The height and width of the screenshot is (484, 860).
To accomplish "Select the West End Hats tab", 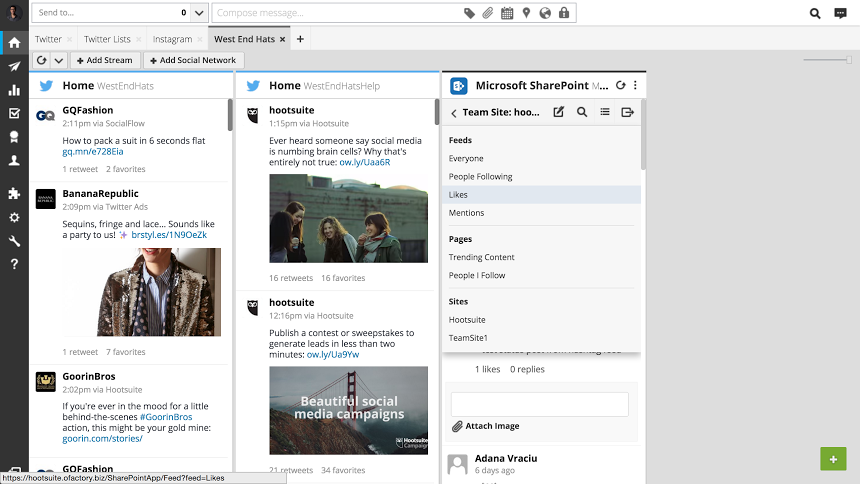I will [244, 39].
